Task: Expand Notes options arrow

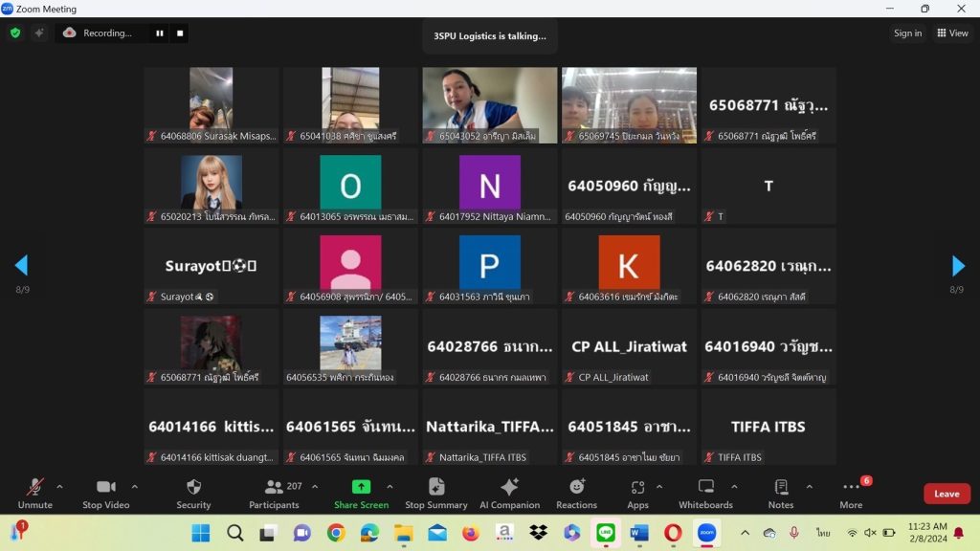Action: pos(810,486)
